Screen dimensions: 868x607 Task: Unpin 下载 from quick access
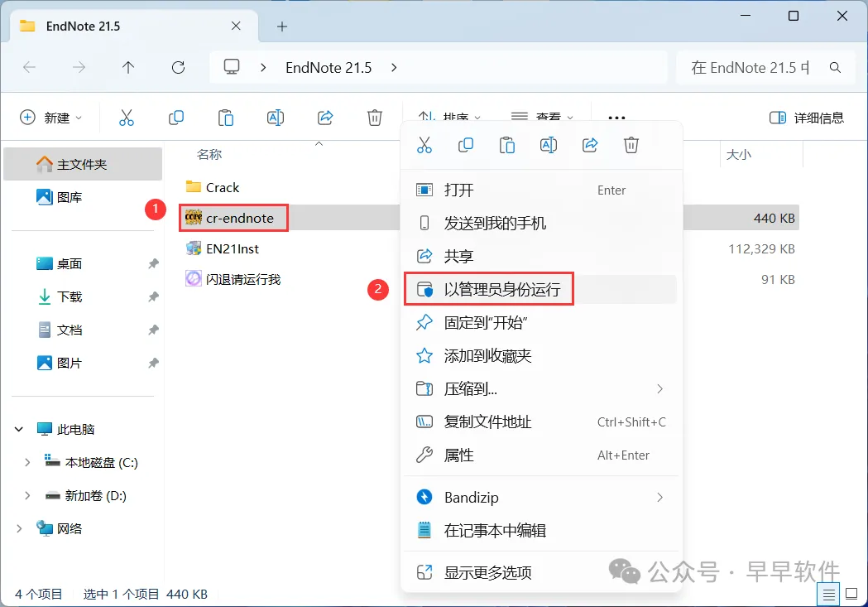153,296
